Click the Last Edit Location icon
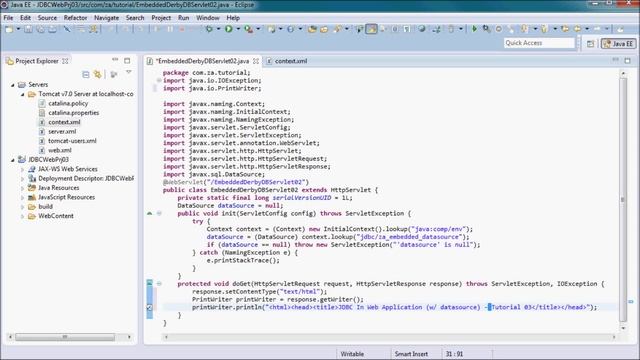Screen dimensions: 640x360 pos(565,29)
